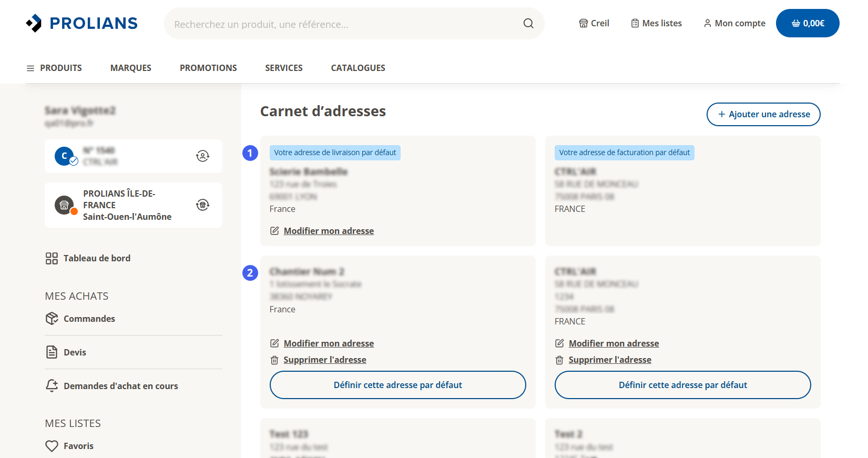Open Favoris in the sidebar
Viewport: 868px width, 458px height.
tap(69, 446)
